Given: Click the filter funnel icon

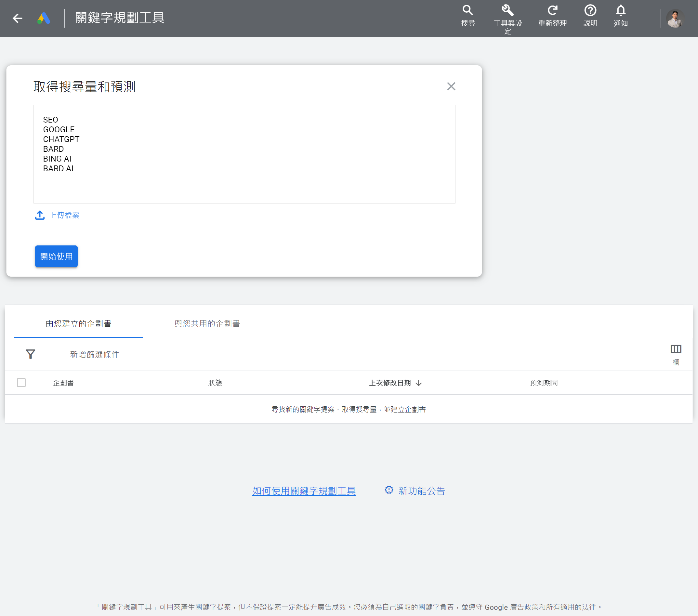Looking at the screenshot, I should pyautogui.click(x=30, y=354).
